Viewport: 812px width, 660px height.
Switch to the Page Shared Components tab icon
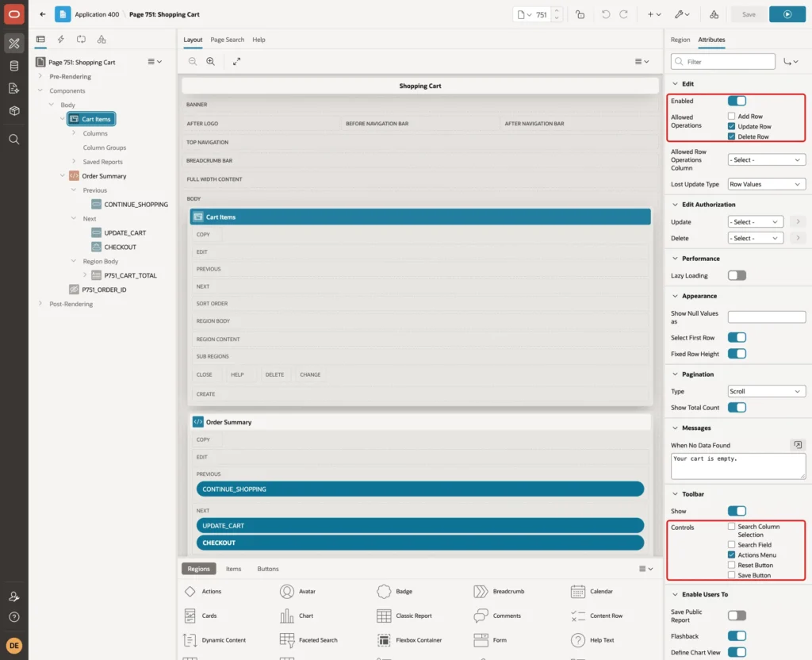[101, 40]
